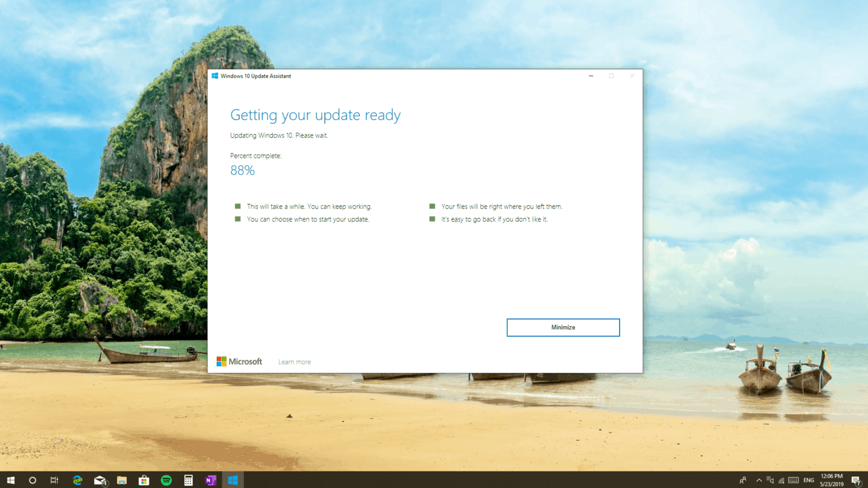Launch Microsoft Edge from taskbar
Screen dimensions: 868x488
pyautogui.click(x=78, y=480)
